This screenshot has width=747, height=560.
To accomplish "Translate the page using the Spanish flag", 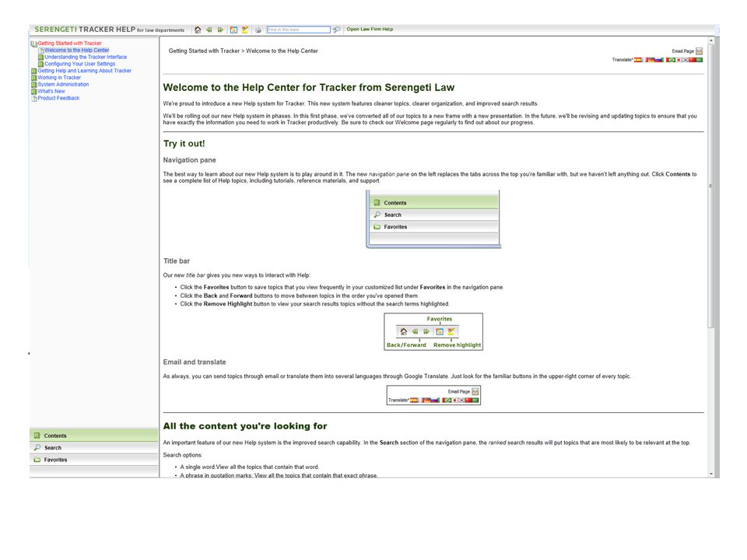I will pyautogui.click(x=638, y=60).
